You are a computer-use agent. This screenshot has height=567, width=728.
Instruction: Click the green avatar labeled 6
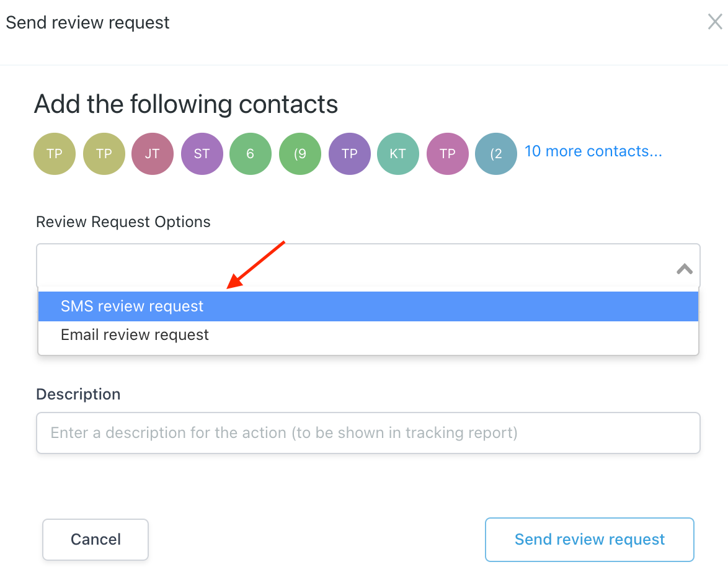pyautogui.click(x=251, y=154)
